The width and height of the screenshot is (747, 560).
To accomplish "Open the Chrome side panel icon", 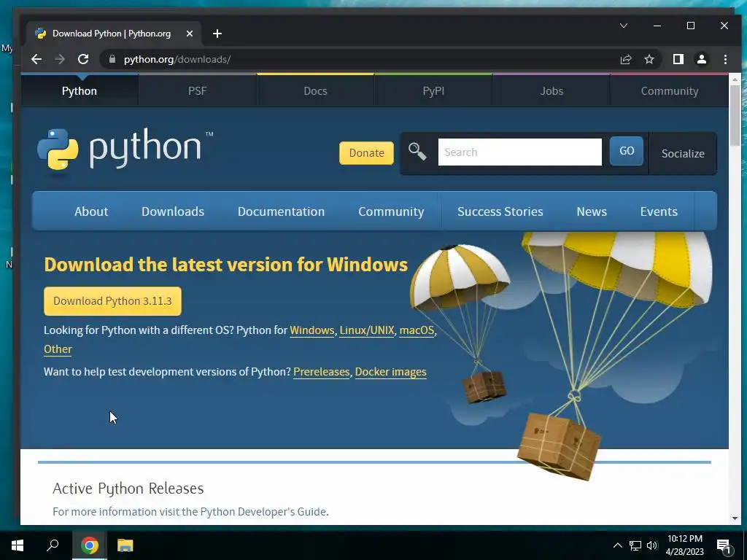I will 678,59.
